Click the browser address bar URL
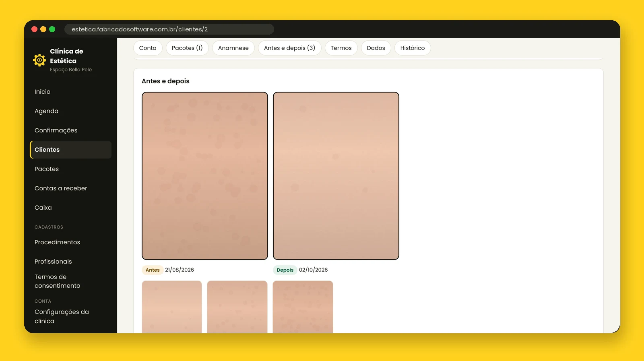The height and width of the screenshot is (361, 644). click(169, 29)
